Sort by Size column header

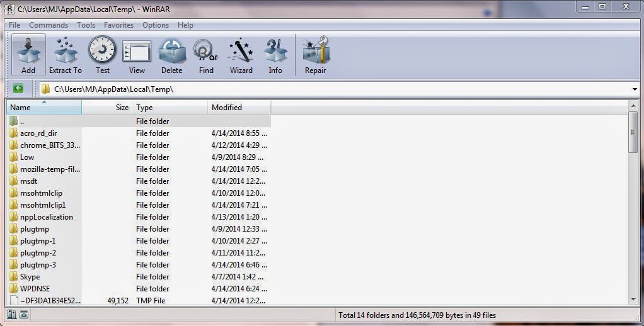pyautogui.click(x=106, y=108)
